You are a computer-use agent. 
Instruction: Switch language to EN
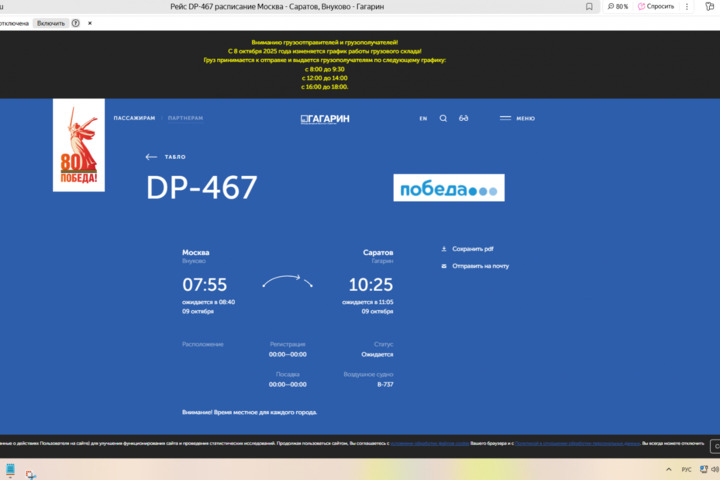[x=423, y=118]
